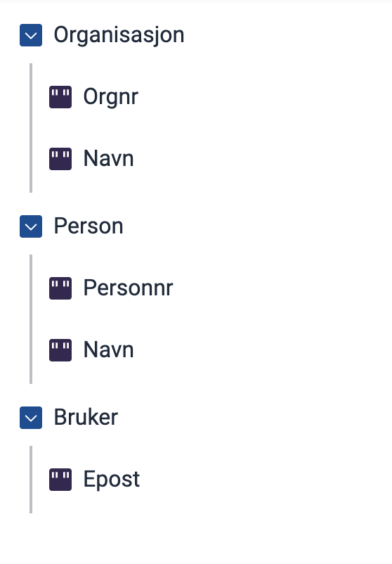The image size is (392, 564).
Task: Click the icon beside Epost
Action: click(60, 480)
